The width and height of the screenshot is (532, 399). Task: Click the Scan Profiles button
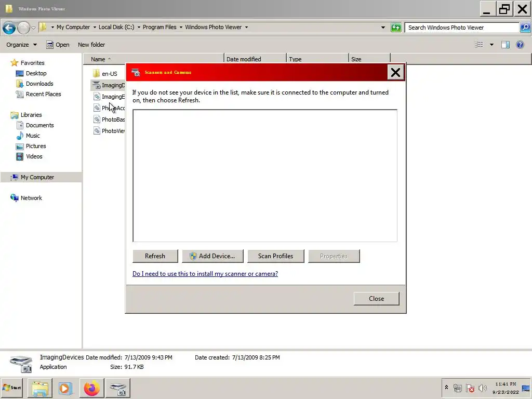tap(275, 256)
